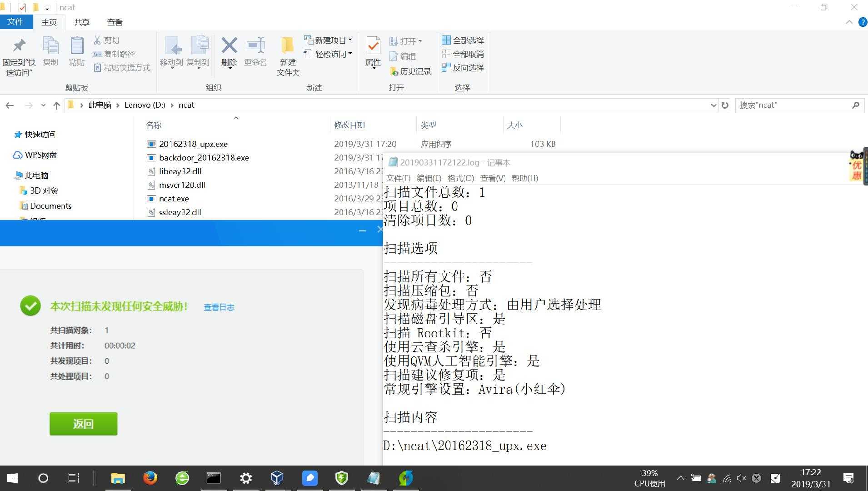This screenshot has height=491, width=868.
Task: Expand the Move to dropdown
Action: coord(172,68)
